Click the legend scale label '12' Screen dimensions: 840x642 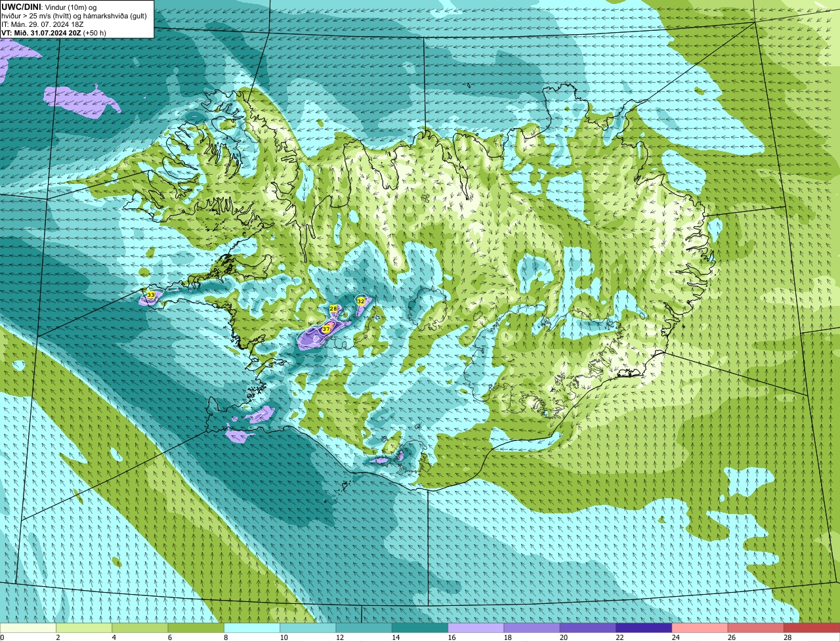tap(339, 637)
